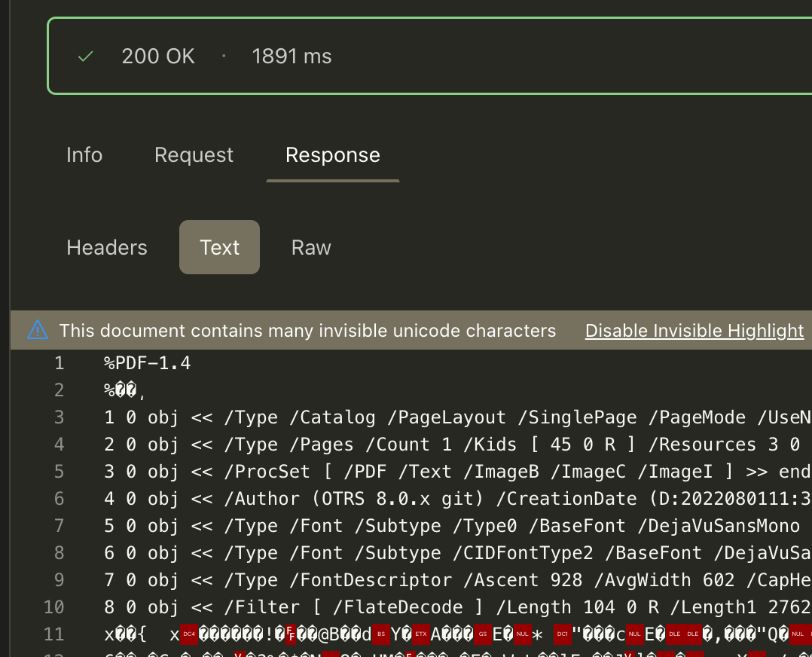
Task: Select the DC4 invisible character badge
Action: 189,634
